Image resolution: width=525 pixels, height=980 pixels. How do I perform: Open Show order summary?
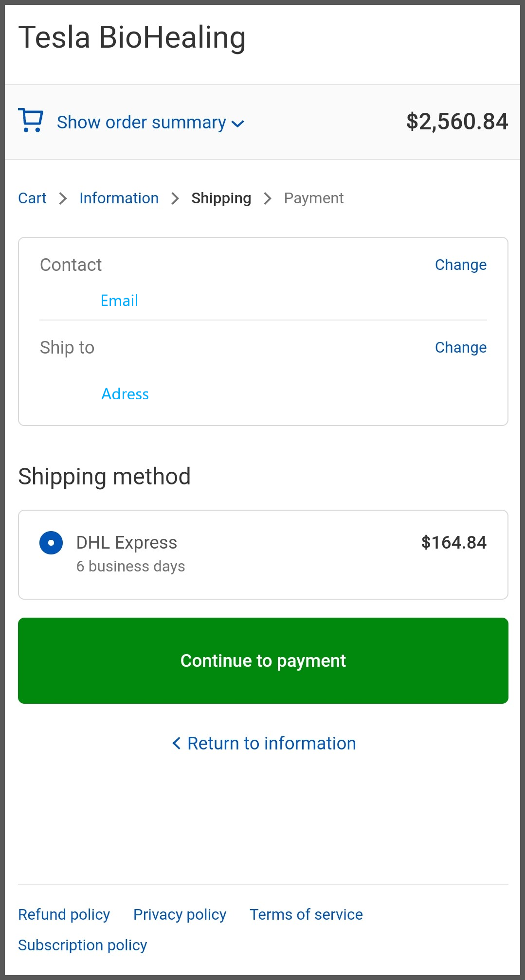tap(142, 123)
